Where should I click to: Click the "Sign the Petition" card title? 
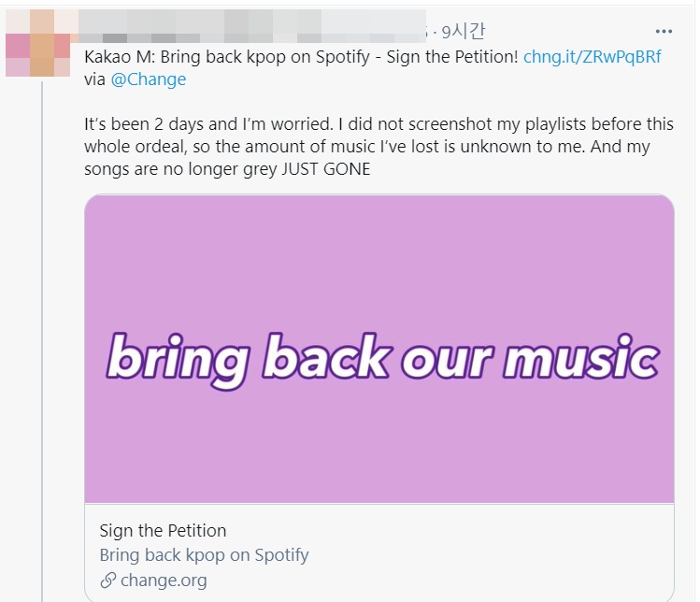point(163,531)
